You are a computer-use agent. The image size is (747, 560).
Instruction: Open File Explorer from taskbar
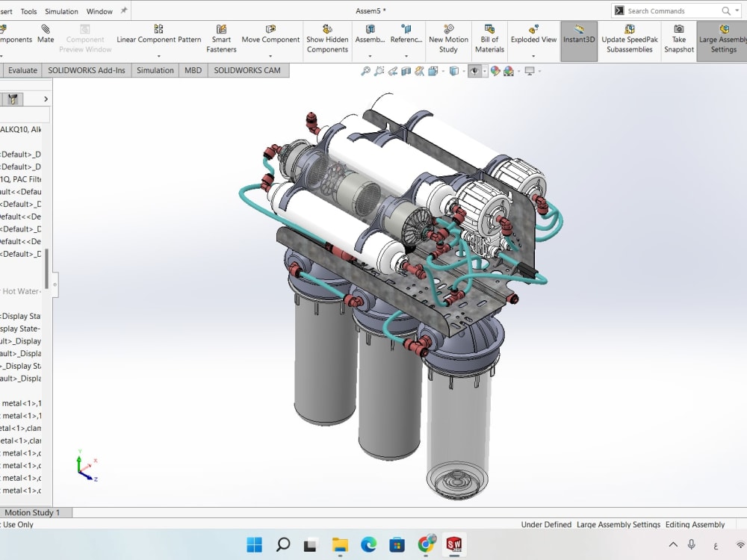(340, 544)
